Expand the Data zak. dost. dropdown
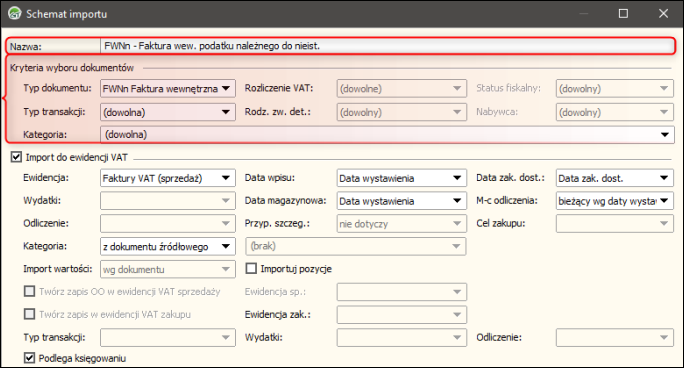This screenshot has height=368, width=684. (615, 178)
